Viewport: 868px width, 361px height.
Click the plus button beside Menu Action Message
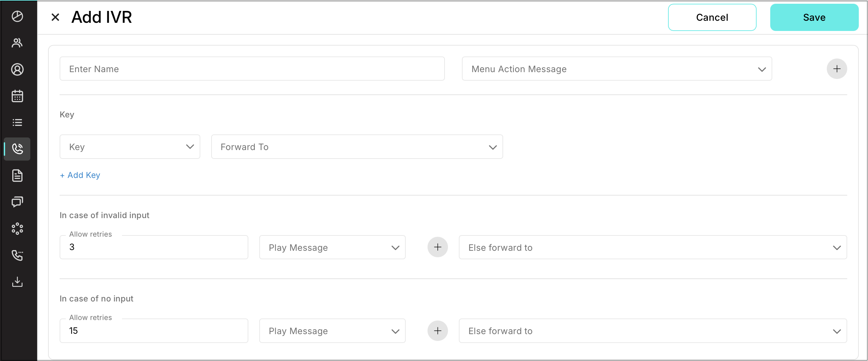837,69
